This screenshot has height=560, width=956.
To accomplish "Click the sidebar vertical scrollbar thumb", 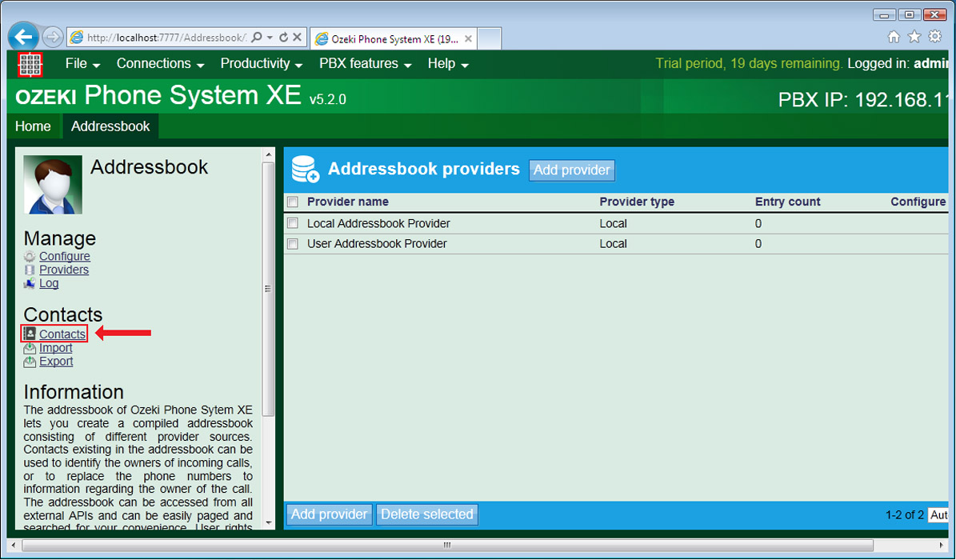I will [x=268, y=289].
